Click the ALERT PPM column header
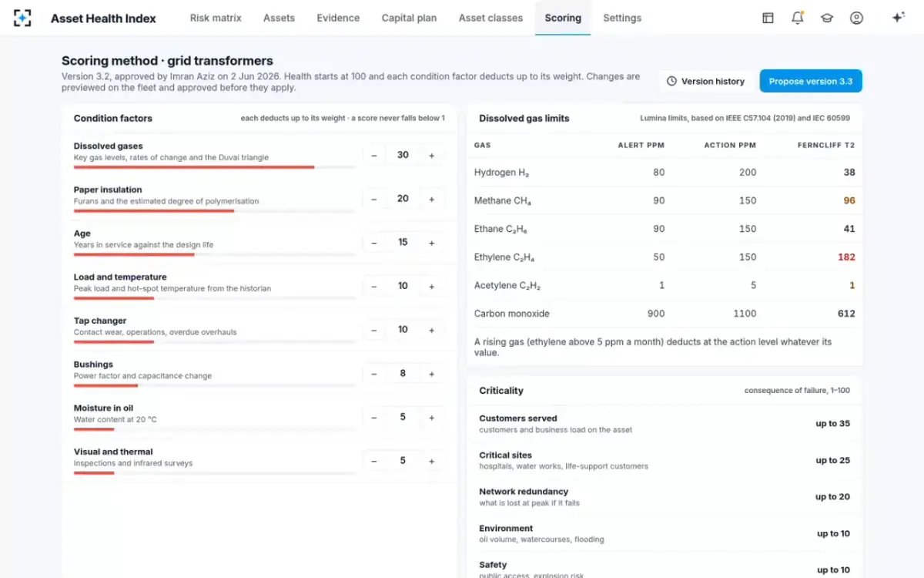924x578 pixels. pyautogui.click(x=641, y=145)
